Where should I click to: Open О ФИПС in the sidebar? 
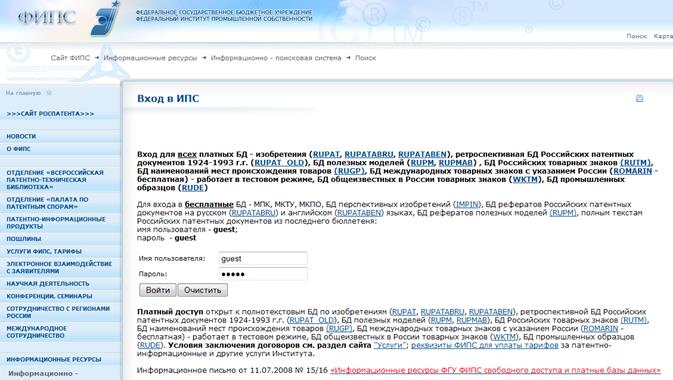pyautogui.click(x=18, y=149)
